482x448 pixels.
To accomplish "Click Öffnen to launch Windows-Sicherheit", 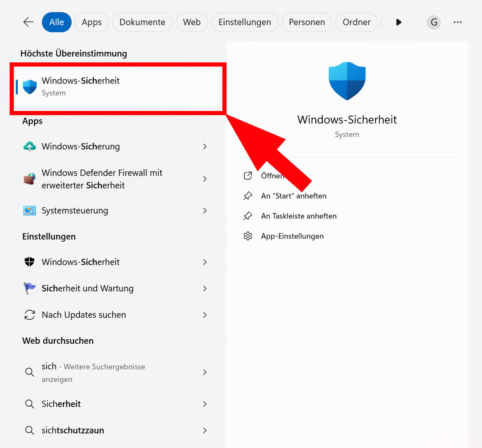I will pyautogui.click(x=272, y=176).
